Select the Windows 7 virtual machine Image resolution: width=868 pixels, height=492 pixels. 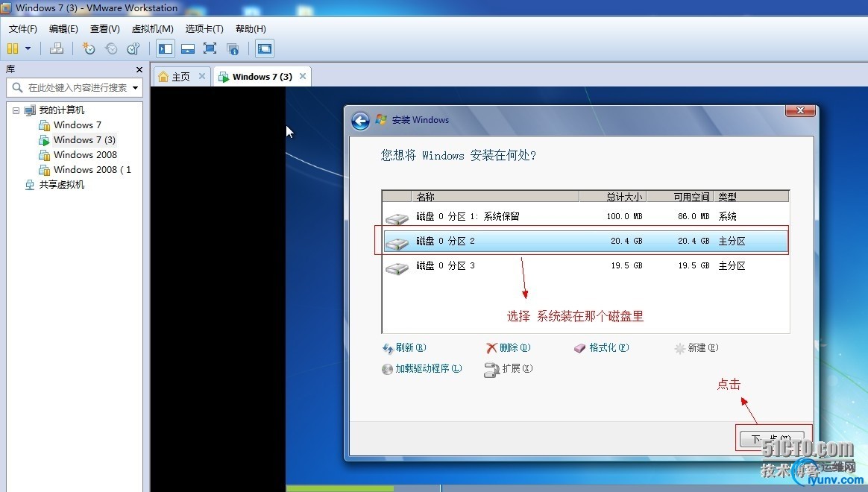click(x=78, y=125)
